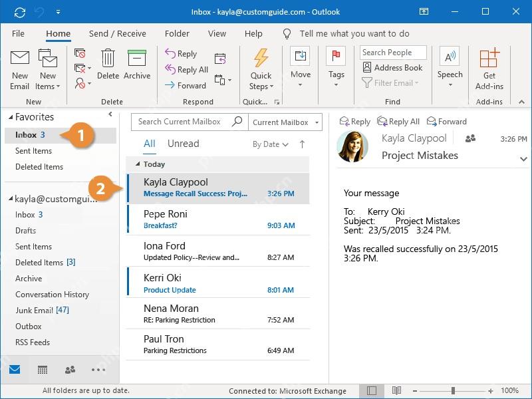Expand the message header chevron
532x399 pixels.
coord(523,159)
